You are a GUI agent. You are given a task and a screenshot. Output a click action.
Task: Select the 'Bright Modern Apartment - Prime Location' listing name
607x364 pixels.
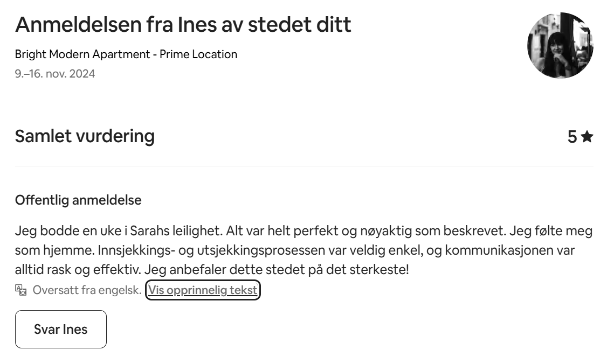tap(126, 54)
